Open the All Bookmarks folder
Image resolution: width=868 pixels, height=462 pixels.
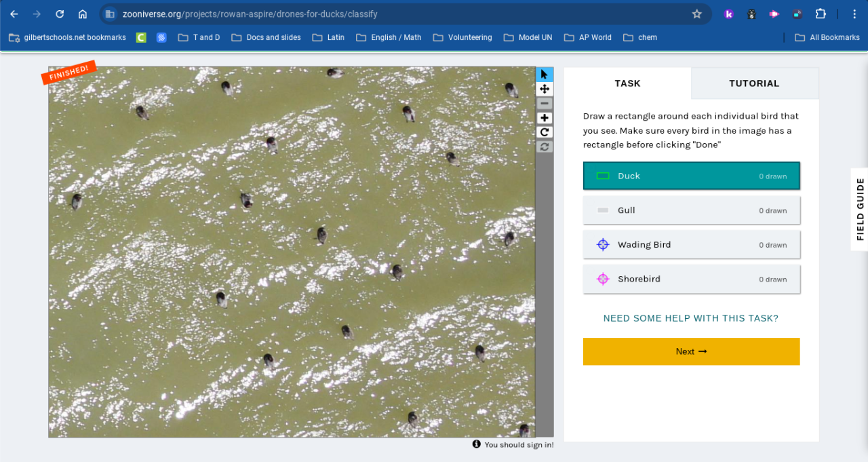pos(827,37)
